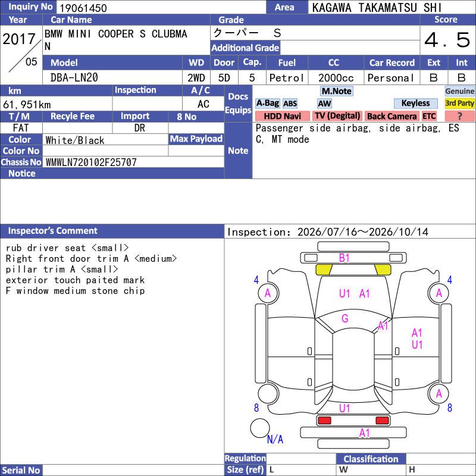
Task: Toggle the Genuine parts badge
Action: pyautogui.click(x=459, y=91)
